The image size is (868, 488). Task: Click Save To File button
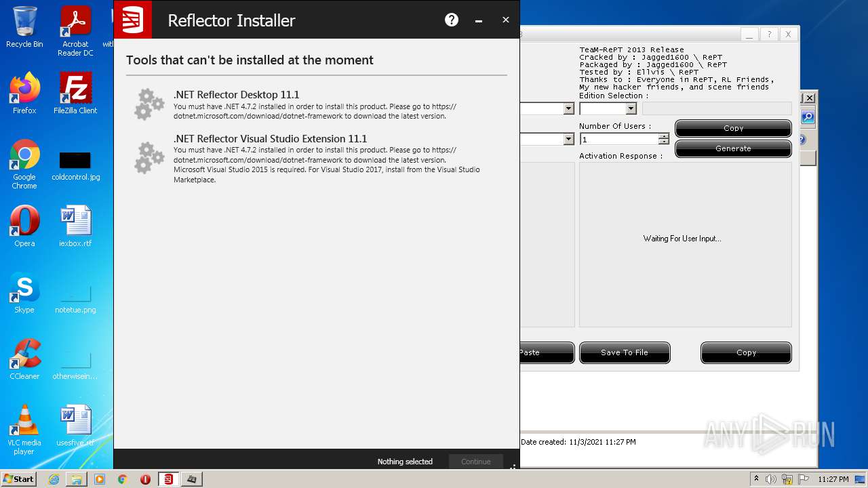(625, 352)
